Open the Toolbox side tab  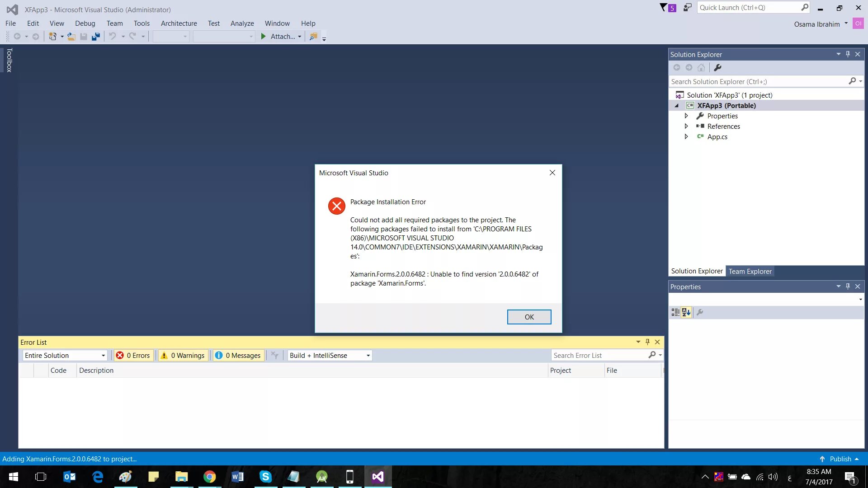coord(9,60)
